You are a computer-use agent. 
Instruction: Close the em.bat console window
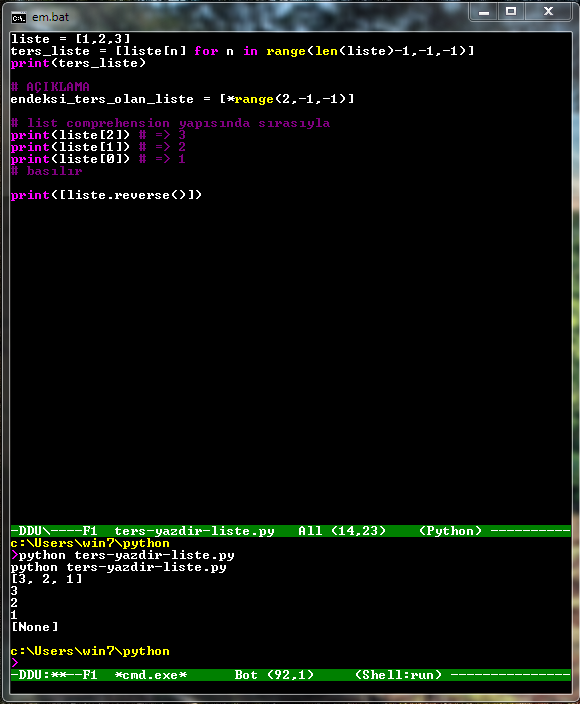548,12
